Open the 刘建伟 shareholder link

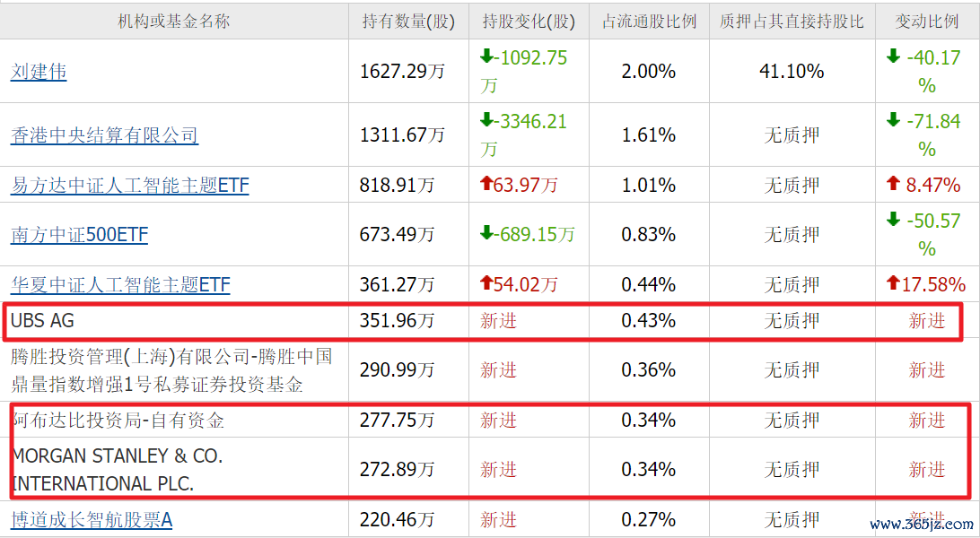(x=39, y=72)
